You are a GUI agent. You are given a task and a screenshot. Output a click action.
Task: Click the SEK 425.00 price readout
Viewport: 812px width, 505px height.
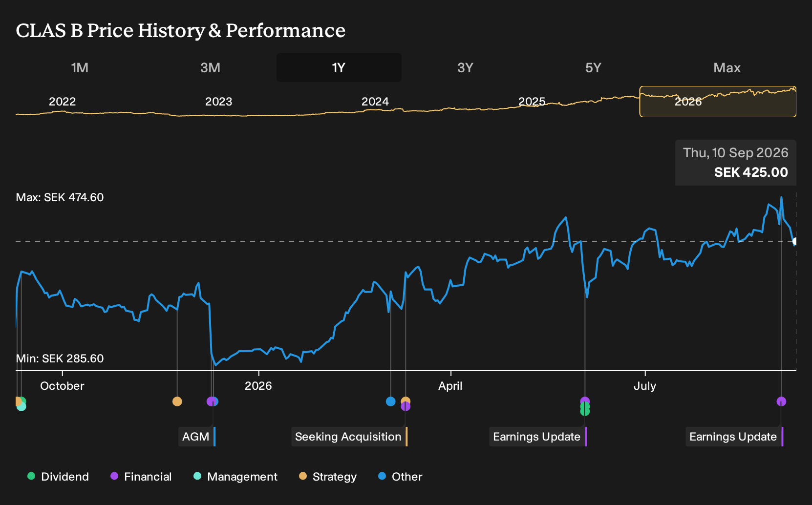point(751,172)
